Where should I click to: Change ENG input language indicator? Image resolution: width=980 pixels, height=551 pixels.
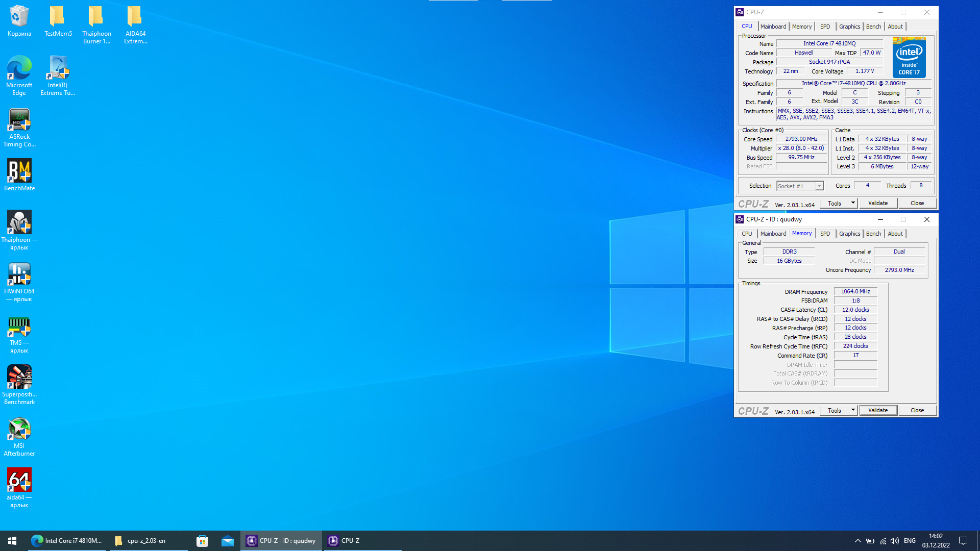pyautogui.click(x=910, y=541)
